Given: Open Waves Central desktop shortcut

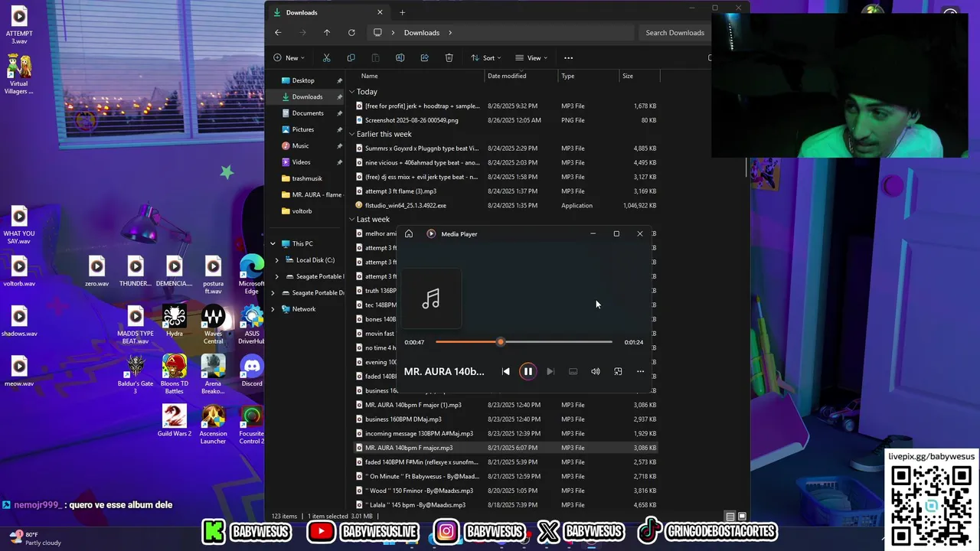Looking at the screenshot, I should click(213, 324).
